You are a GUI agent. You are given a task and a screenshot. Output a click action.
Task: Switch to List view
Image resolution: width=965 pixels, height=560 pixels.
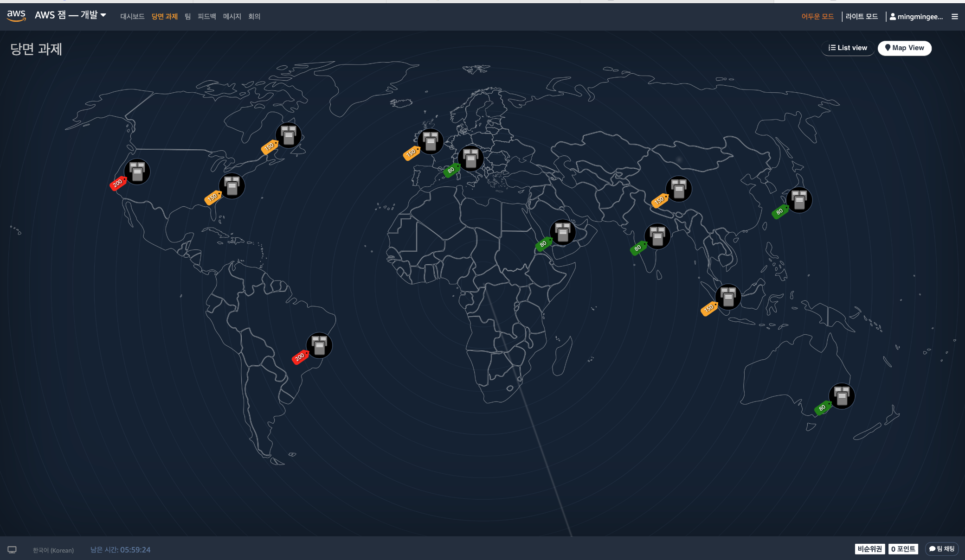click(848, 48)
